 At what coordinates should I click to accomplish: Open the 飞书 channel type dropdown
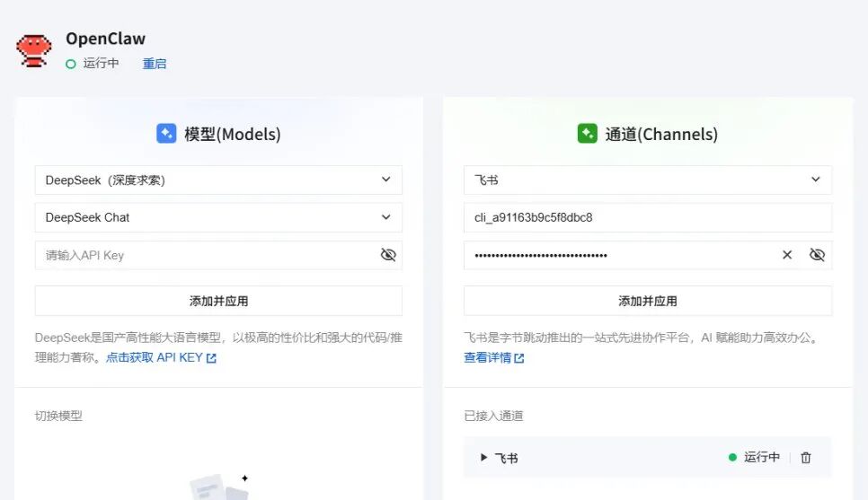[648, 180]
